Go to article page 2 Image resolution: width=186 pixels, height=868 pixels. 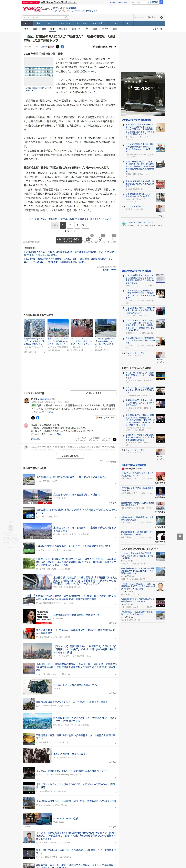[x=70, y=225]
